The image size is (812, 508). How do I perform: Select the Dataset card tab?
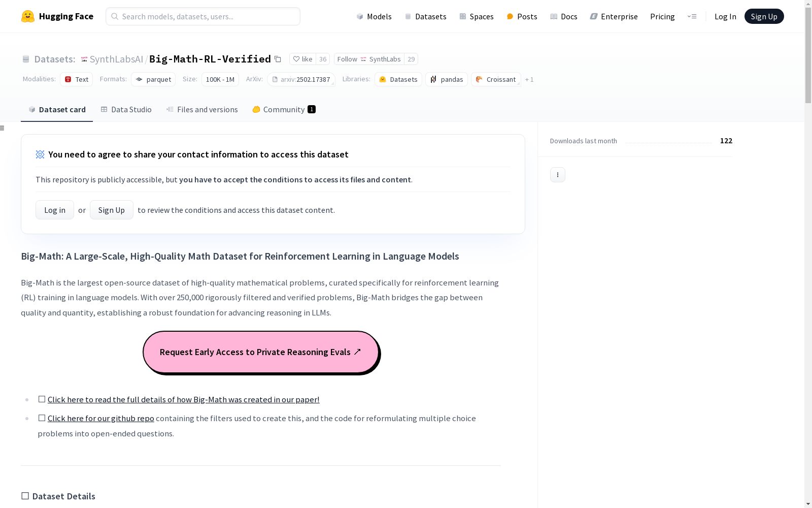(x=57, y=109)
